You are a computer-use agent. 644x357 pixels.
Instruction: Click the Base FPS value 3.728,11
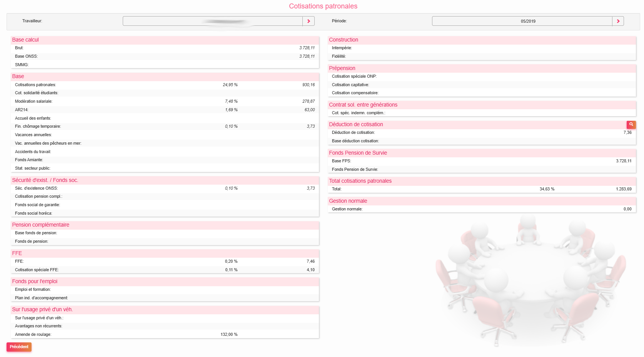click(x=623, y=161)
